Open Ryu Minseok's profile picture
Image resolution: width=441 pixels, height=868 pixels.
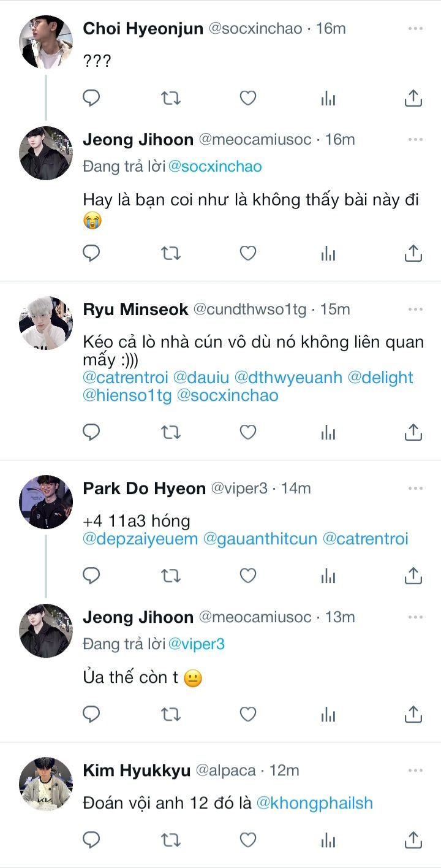tap(46, 323)
